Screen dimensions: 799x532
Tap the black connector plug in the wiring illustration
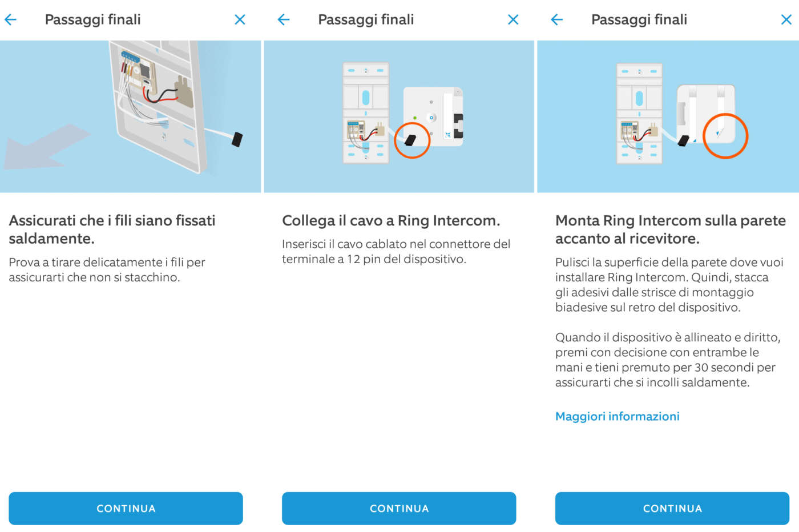click(x=237, y=139)
